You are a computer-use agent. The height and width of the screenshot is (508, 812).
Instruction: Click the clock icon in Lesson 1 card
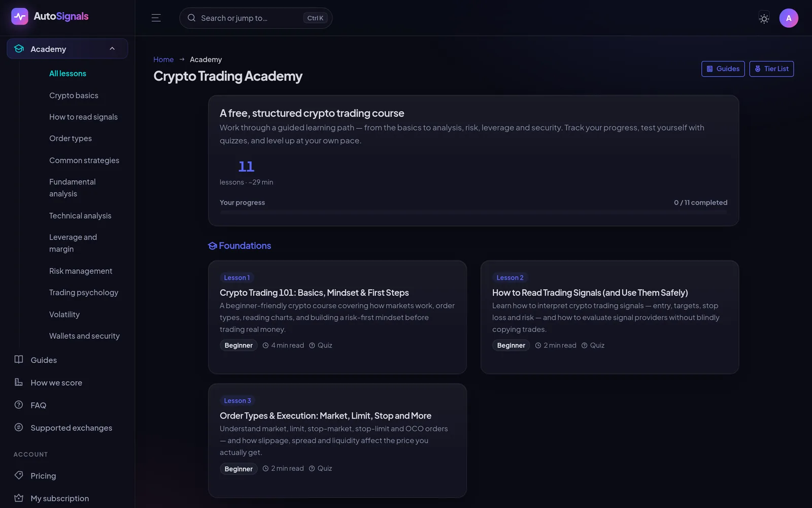[265, 345]
